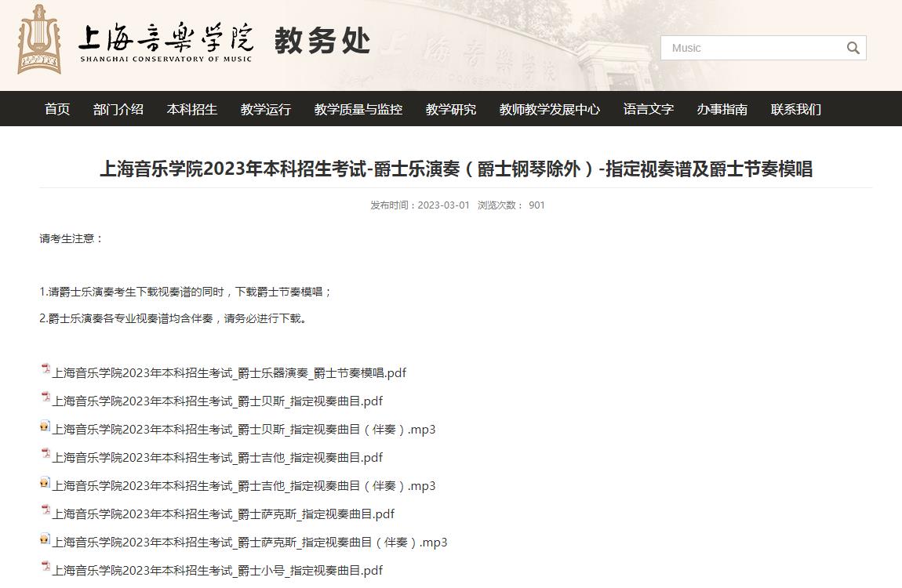Click the 请考生注意： text
The width and height of the screenshot is (902, 588).
coord(71,238)
